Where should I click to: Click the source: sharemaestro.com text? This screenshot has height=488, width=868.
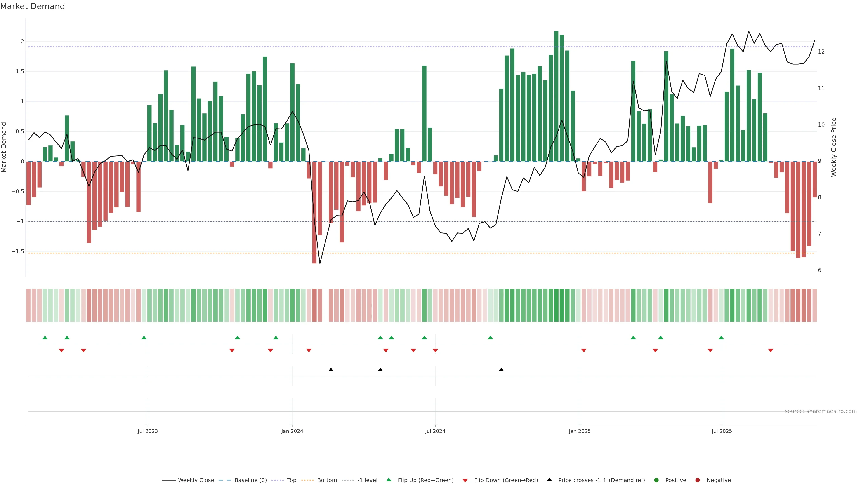point(821,411)
